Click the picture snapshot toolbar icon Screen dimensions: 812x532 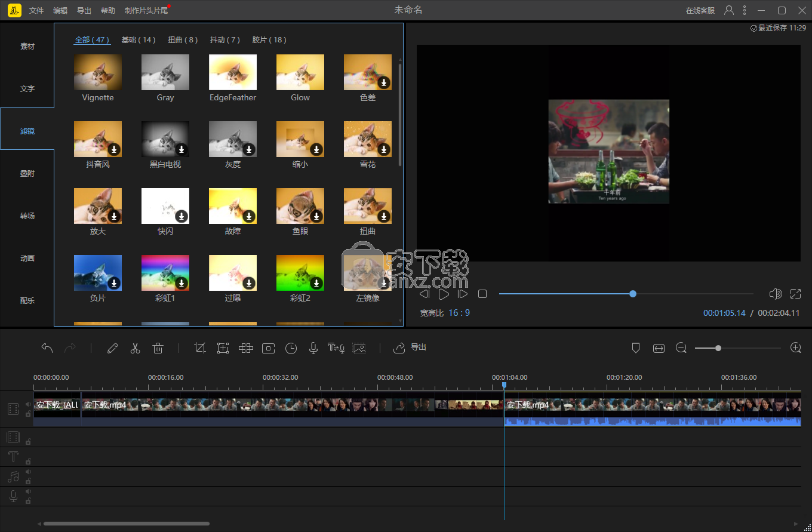tap(359, 348)
